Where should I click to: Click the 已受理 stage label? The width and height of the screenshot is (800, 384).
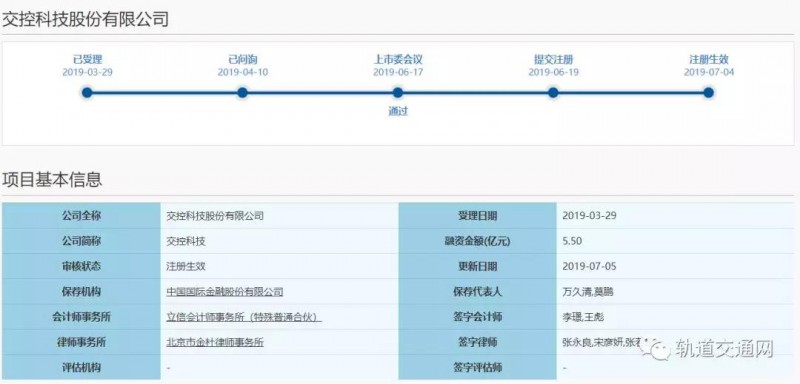[x=87, y=60]
